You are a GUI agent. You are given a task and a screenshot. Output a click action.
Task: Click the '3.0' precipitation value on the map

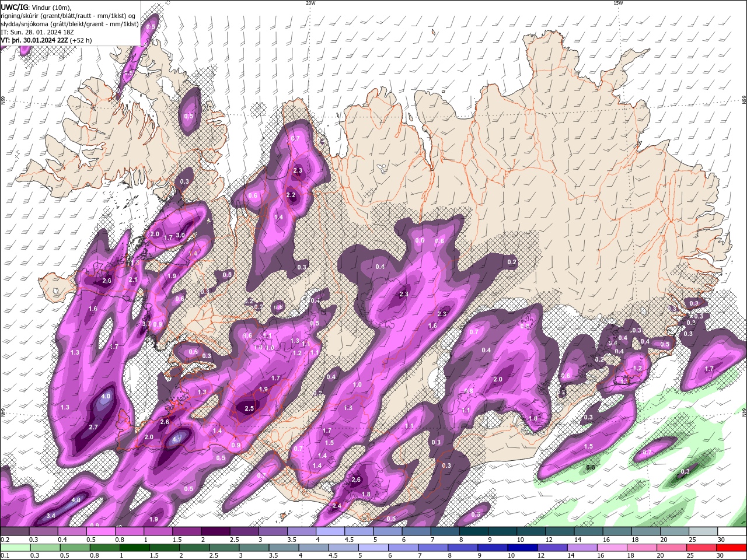180,235
